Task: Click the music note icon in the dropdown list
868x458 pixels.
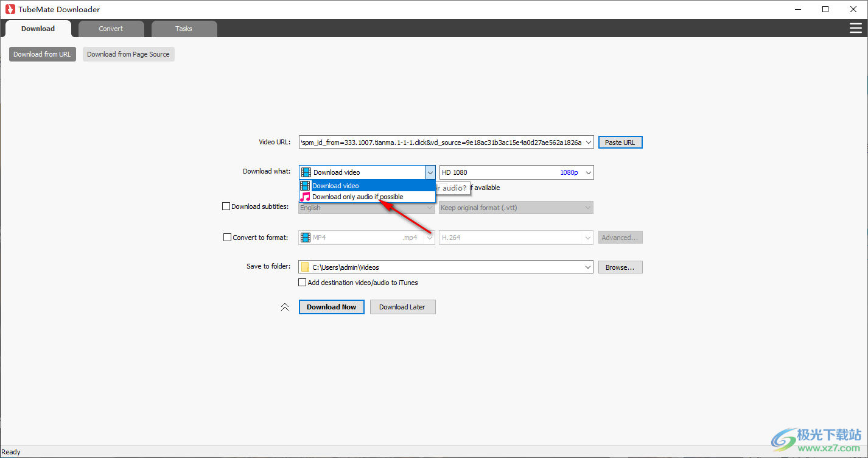Action: 305,197
